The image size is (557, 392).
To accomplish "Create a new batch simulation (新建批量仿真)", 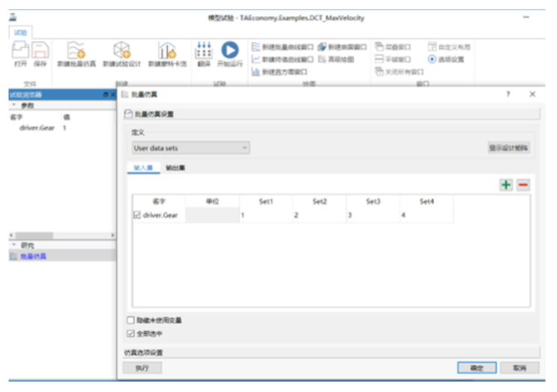I will point(76,54).
